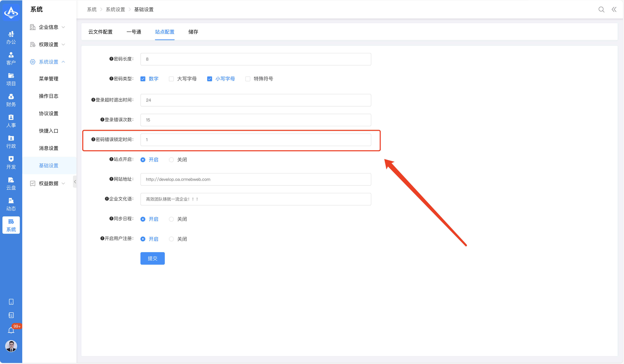The width and height of the screenshot is (624, 364).
Task: Open the 菜单管理 menu item
Action: [48, 79]
